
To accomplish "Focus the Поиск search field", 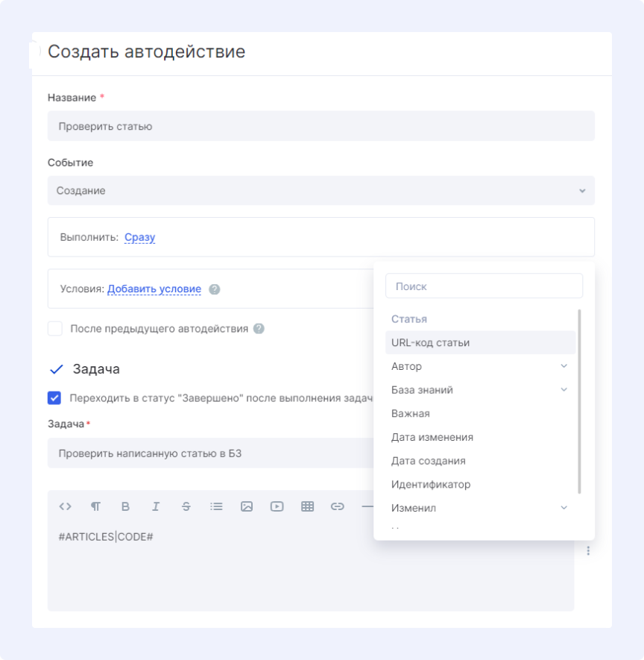I will point(484,286).
